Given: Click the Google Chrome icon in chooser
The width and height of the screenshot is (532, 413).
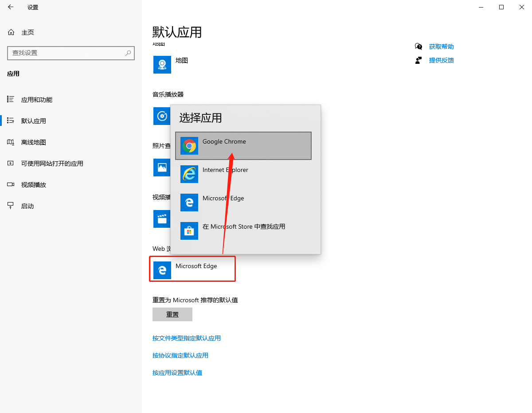Looking at the screenshot, I should click(x=189, y=146).
